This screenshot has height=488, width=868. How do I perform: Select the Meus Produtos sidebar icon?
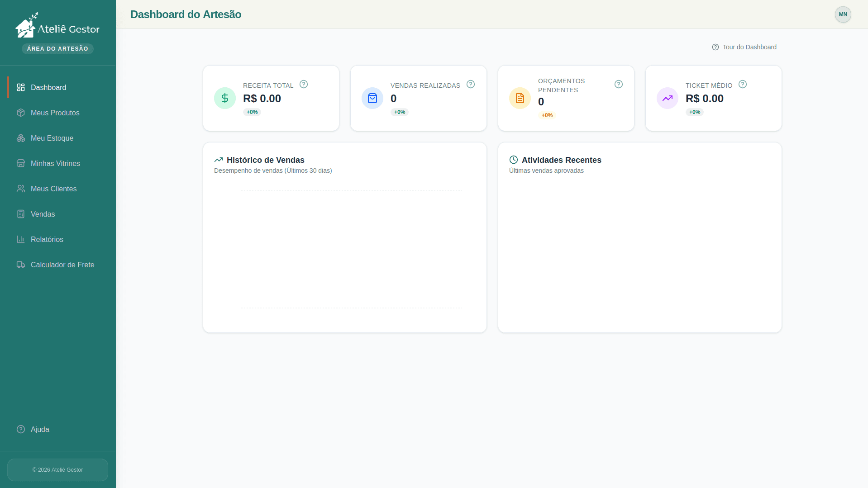[x=21, y=113]
